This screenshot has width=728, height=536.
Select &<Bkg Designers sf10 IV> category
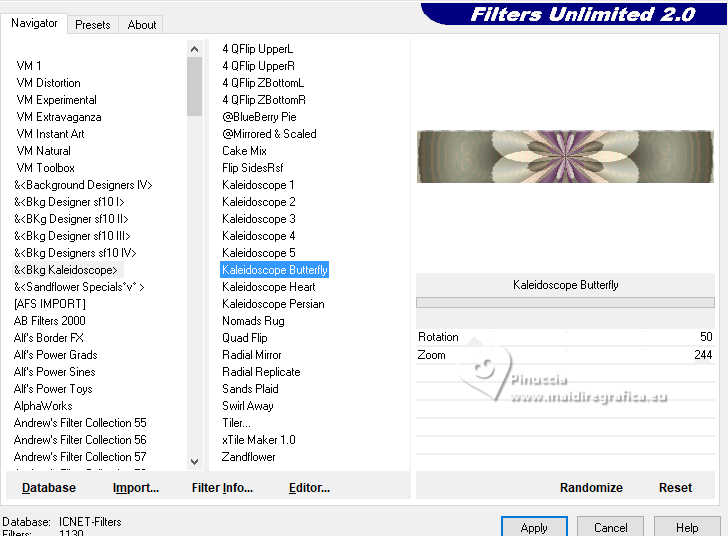coord(75,253)
